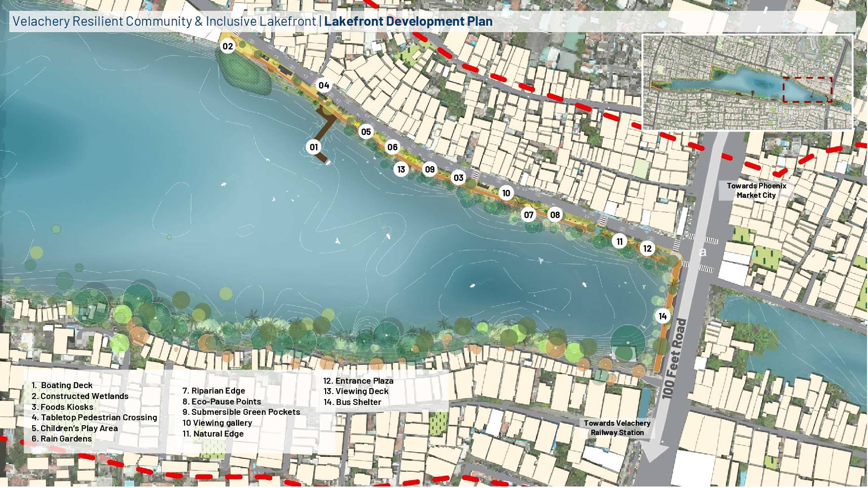Select '9. Submersible Green Pockets' legend entry
Viewport: 868px width, 488px height.
(x=241, y=412)
